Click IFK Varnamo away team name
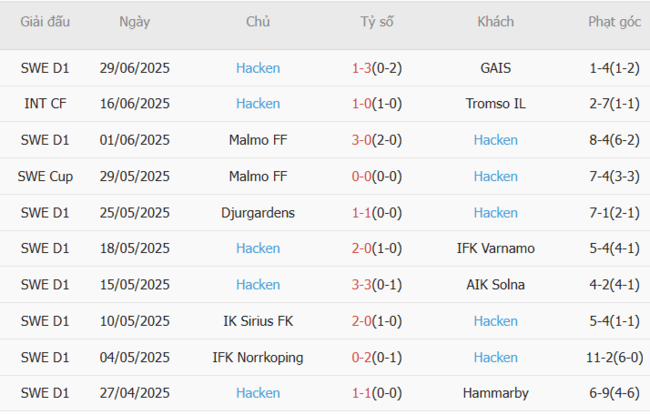Viewport: 650px width, 415px height. [495, 248]
